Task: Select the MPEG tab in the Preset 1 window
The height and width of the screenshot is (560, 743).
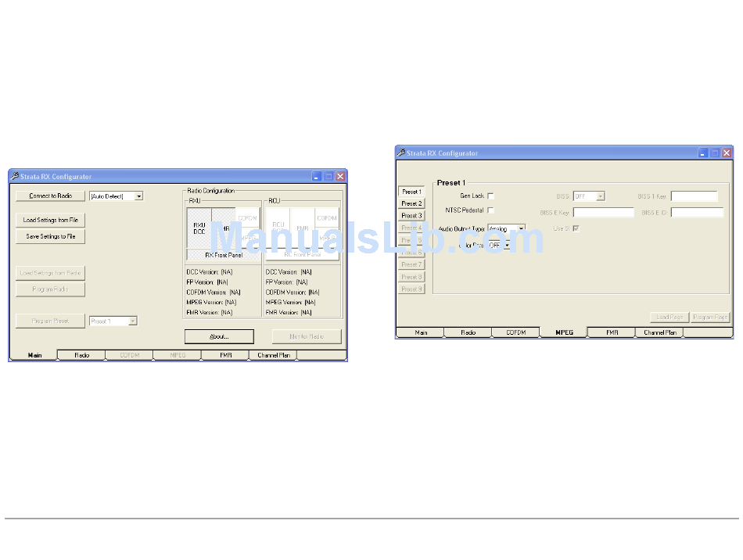Action: point(564,332)
